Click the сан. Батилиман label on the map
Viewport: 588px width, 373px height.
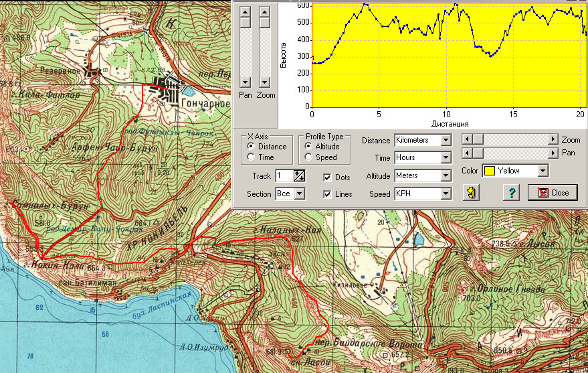(87, 283)
